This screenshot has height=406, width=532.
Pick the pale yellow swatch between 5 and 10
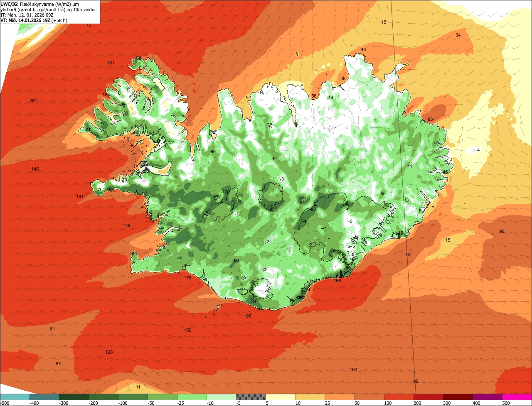(x=281, y=397)
